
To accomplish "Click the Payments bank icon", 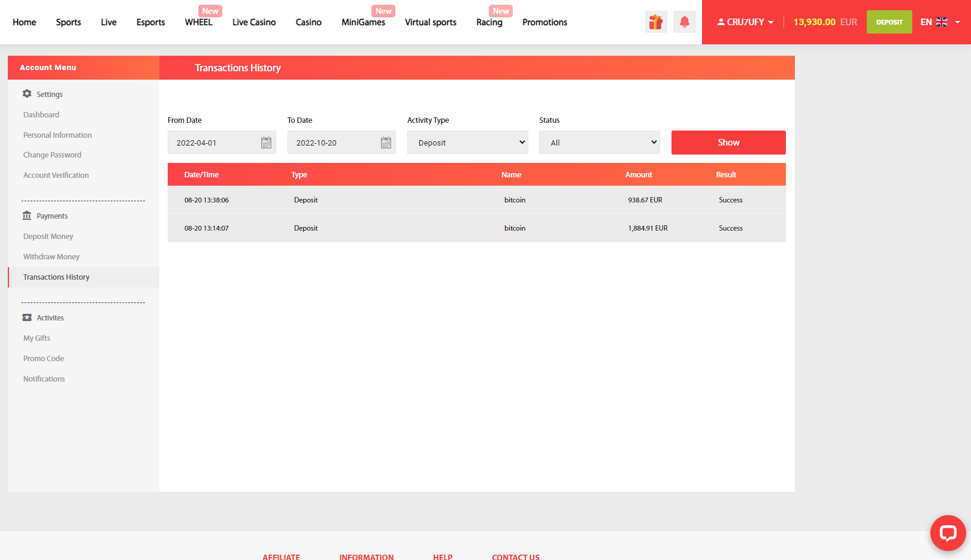I will pyautogui.click(x=27, y=216).
